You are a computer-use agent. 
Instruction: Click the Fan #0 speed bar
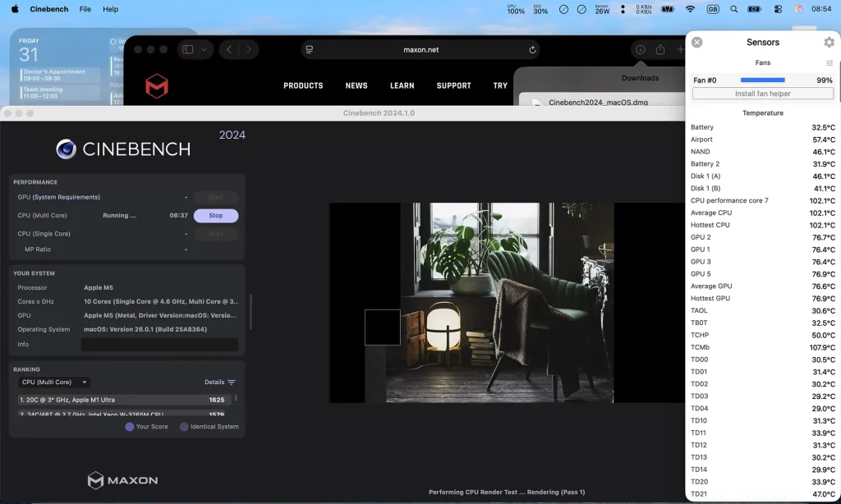point(762,80)
